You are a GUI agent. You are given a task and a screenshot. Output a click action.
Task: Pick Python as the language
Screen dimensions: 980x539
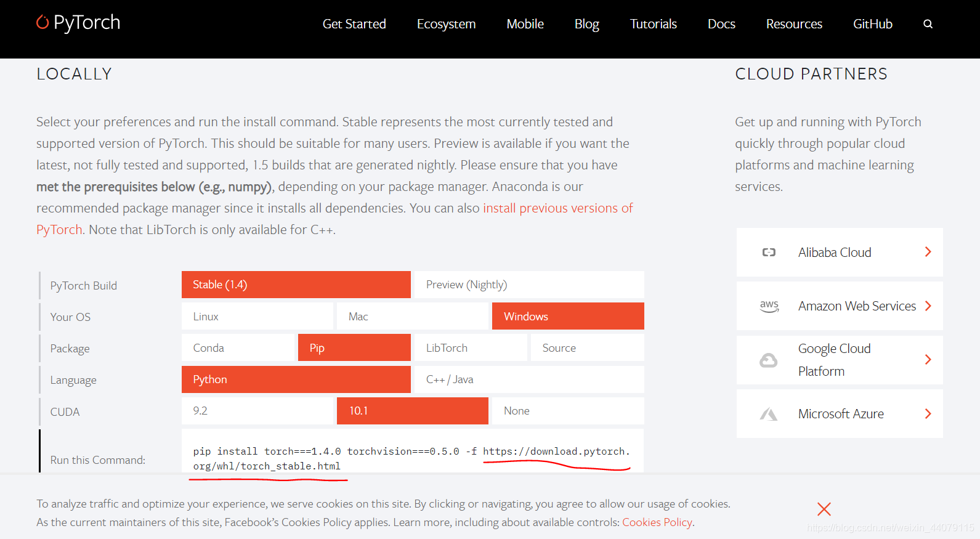click(x=296, y=379)
